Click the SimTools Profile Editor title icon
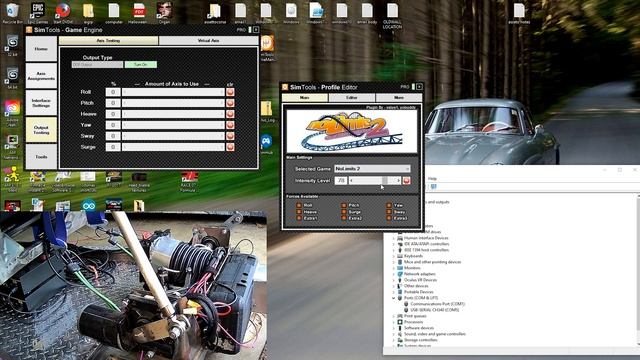Screen dimensions: 640x360 coord(285,87)
